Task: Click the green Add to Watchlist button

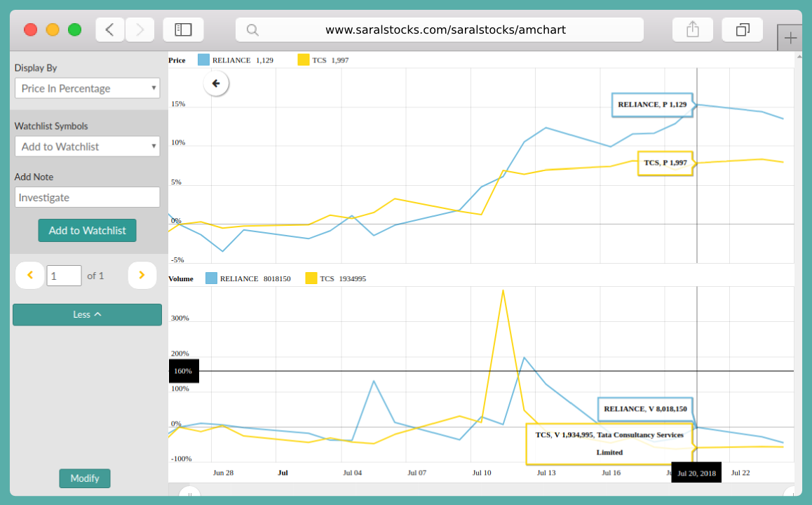Action: click(x=87, y=231)
